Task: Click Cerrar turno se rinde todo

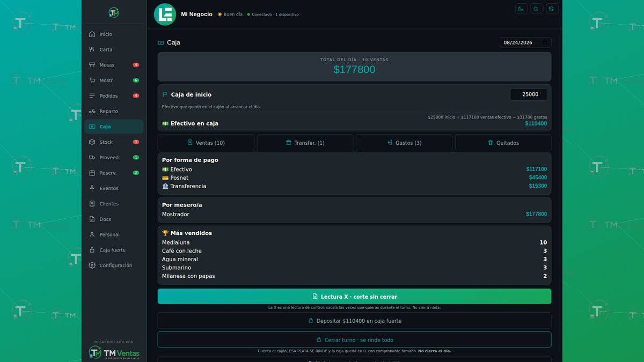Action: click(x=354, y=339)
